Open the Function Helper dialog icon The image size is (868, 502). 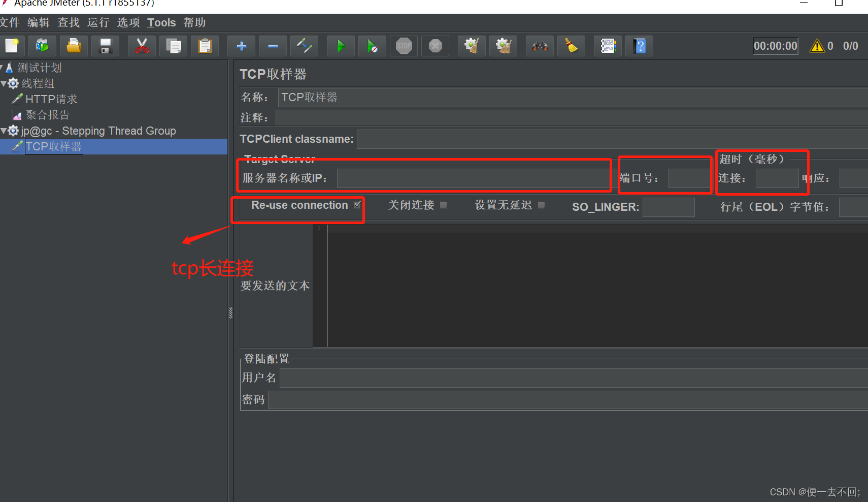[608, 46]
